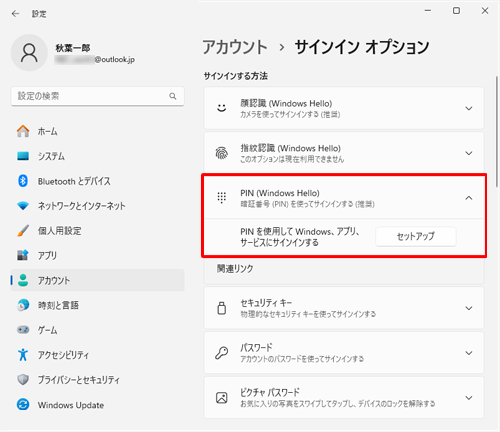Click the network Wi-Fi icon in sidebar

[x=23, y=206]
